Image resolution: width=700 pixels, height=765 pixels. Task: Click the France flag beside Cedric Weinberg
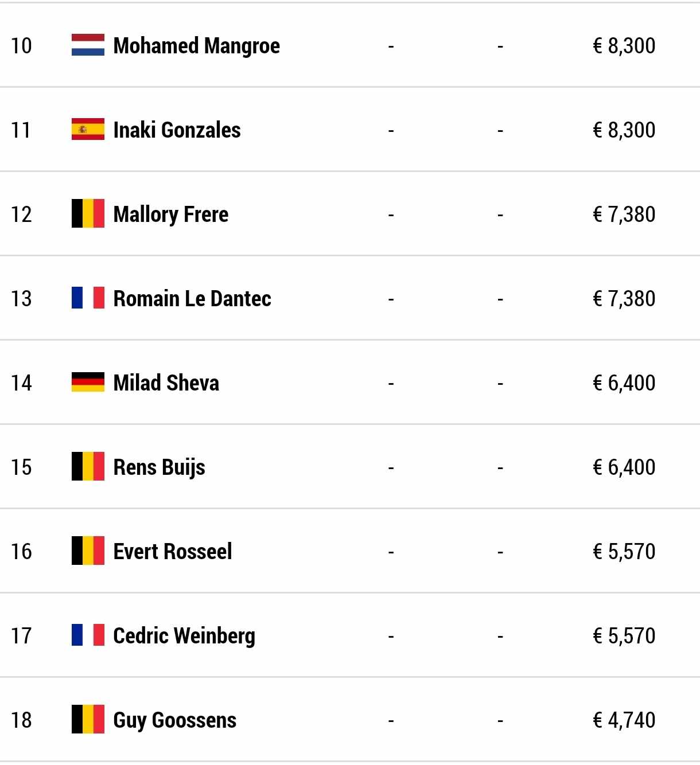click(x=88, y=635)
